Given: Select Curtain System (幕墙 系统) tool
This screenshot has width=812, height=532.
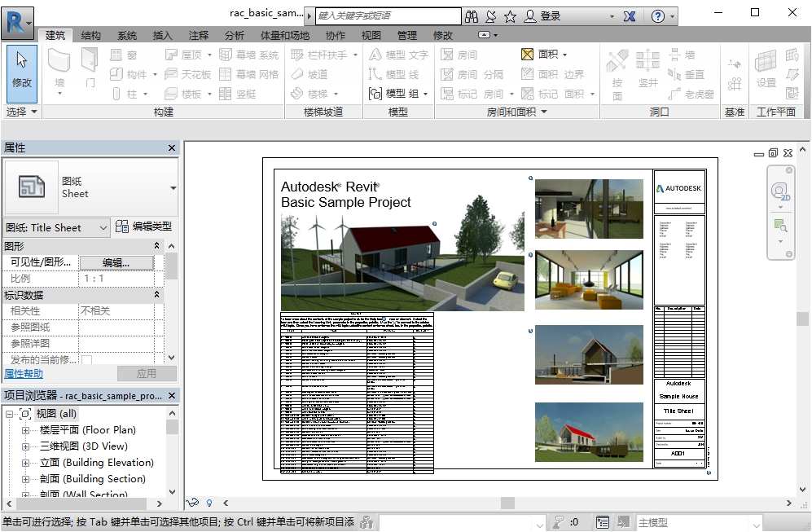Looking at the screenshot, I should 248,55.
